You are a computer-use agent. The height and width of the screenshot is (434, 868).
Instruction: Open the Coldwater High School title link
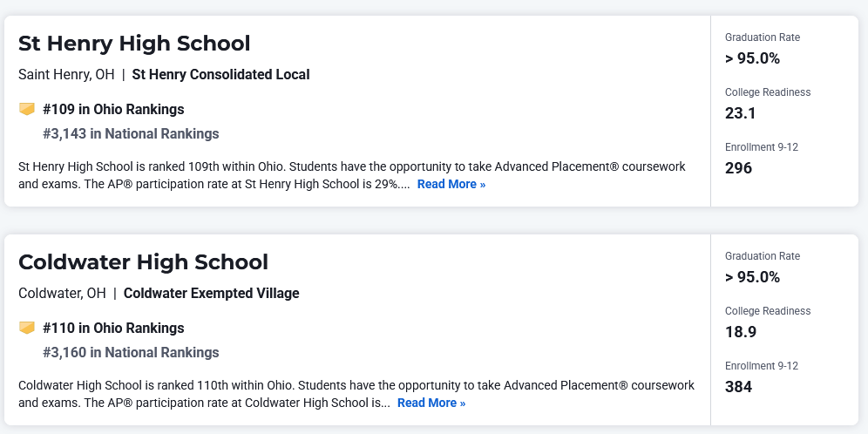click(x=143, y=262)
